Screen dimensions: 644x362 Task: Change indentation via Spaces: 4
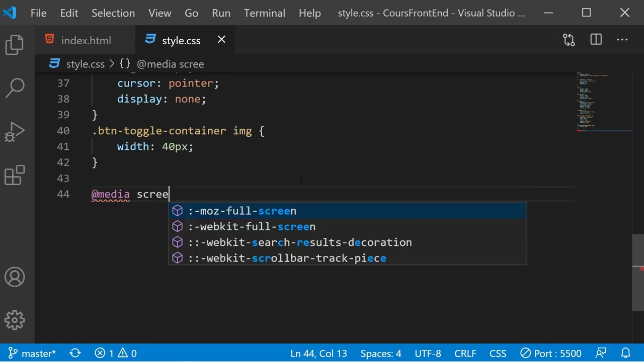pos(381,353)
